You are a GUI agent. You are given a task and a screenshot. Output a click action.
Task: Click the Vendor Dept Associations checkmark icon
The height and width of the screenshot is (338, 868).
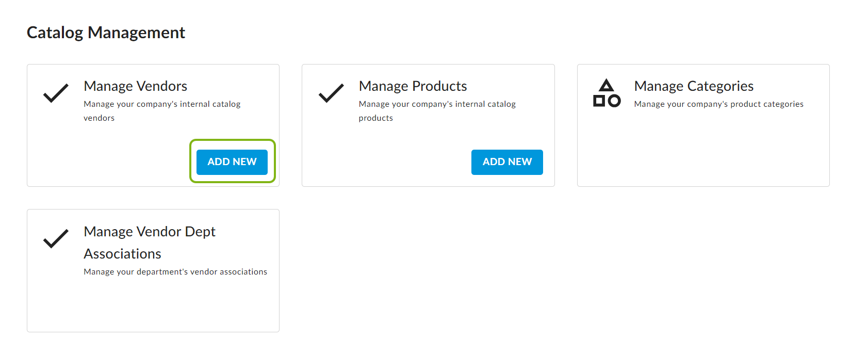pos(56,238)
